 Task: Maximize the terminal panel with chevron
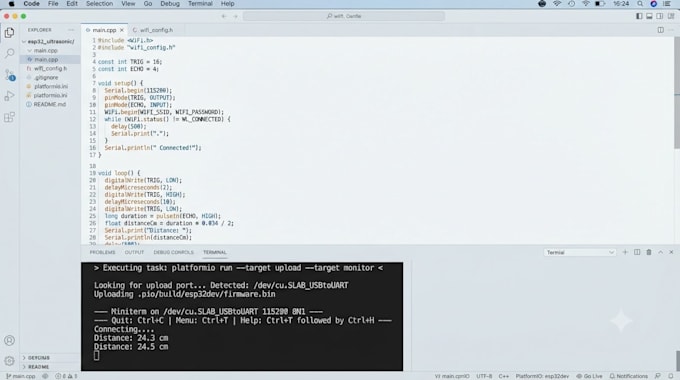tap(660, 252)
